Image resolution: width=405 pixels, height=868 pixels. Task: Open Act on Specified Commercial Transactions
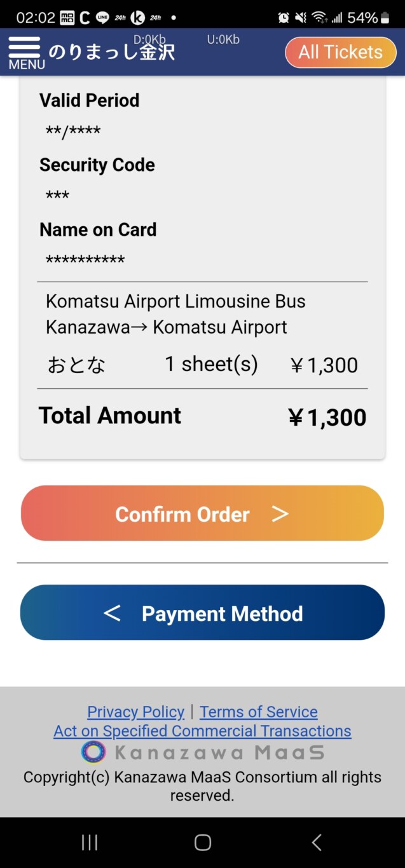(x=202, y=731)
